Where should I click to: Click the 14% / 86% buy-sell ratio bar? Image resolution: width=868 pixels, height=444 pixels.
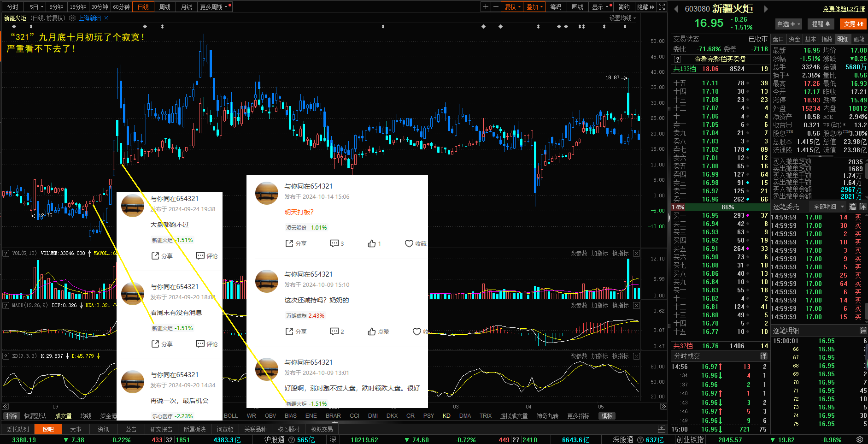pos(721,207)
